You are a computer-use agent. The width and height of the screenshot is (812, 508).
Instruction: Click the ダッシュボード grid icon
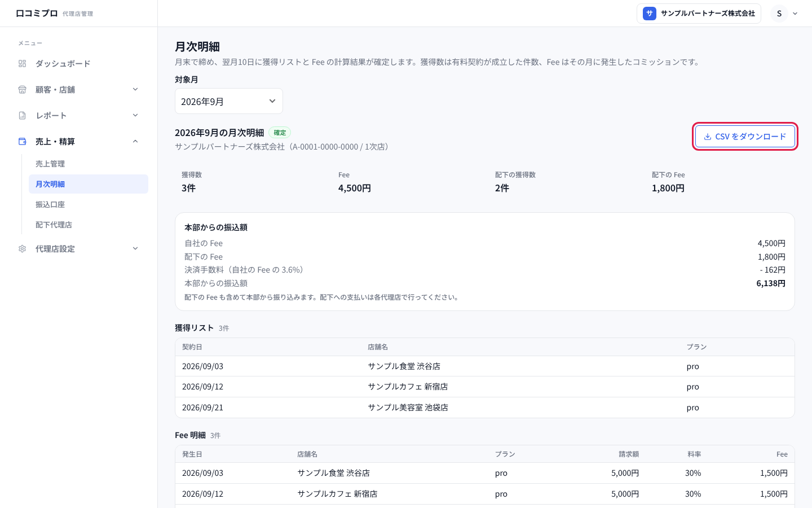tap(22, 64)
